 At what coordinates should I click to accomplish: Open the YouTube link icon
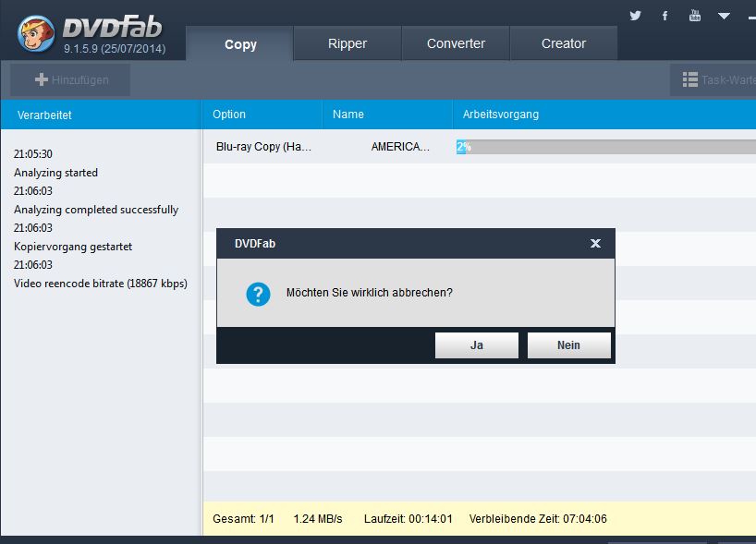[695, 16]
